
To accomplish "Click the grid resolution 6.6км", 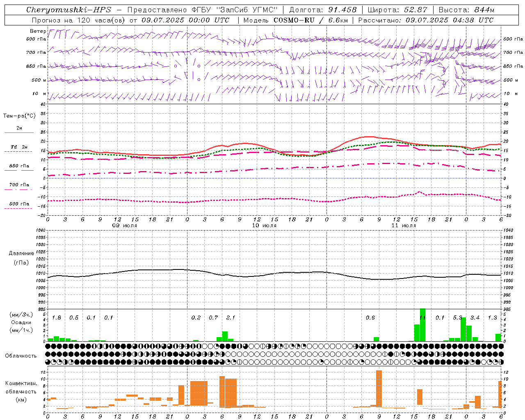I will pyautogui.click(x=338, y=20).
